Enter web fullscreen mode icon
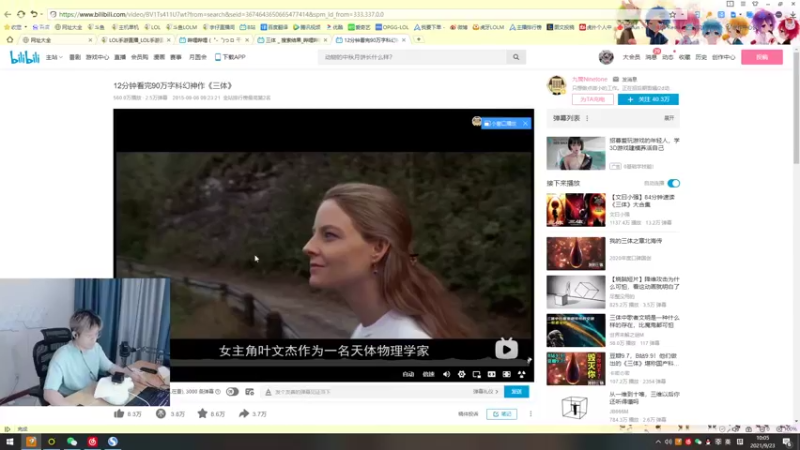Image resolution: width=800 pixels, height=450 pixels. [507, 374]
